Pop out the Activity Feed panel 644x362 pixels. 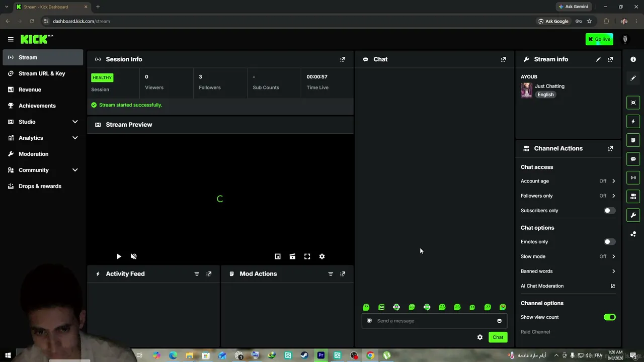click(x=209, y=274)
